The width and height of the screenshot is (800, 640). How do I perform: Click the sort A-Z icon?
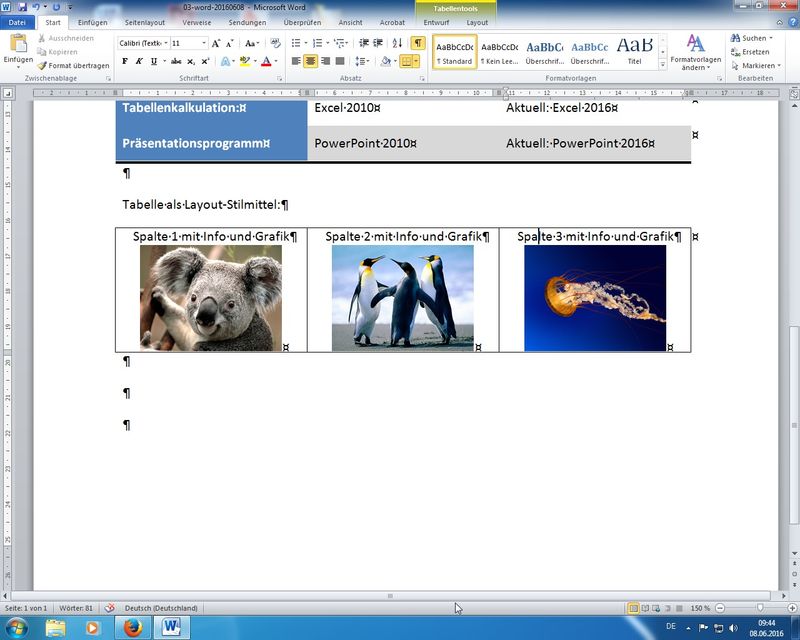coord(397,43)
